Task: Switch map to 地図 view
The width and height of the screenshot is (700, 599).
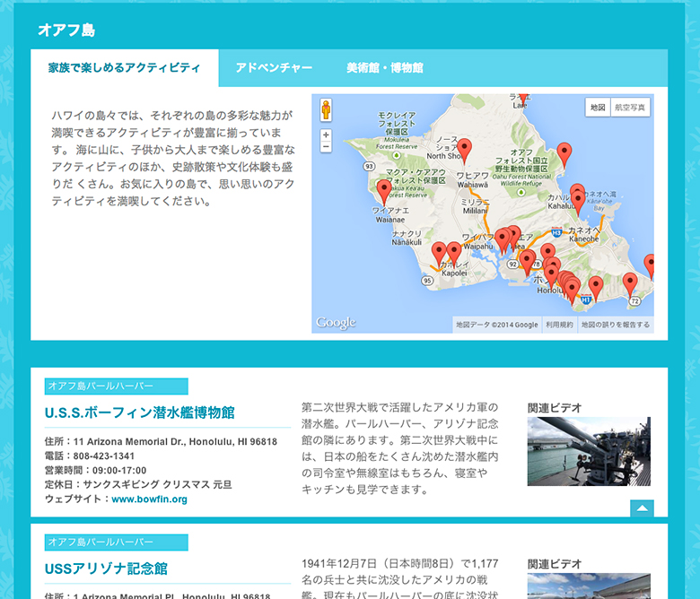Action: pos(598,108)
